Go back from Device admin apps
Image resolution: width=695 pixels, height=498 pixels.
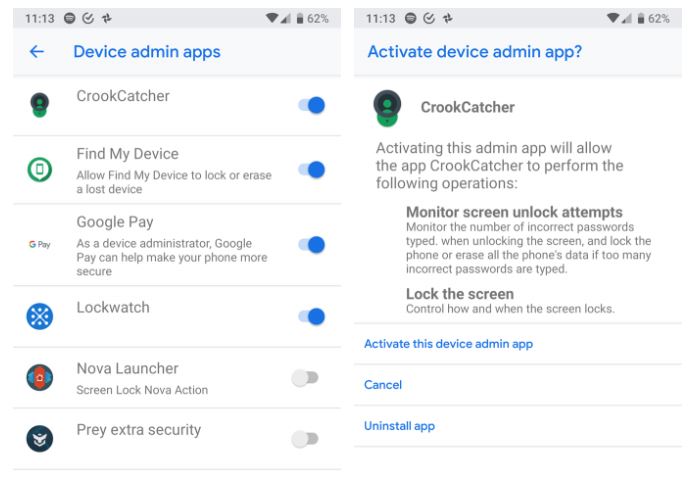[x=36, y=52]
